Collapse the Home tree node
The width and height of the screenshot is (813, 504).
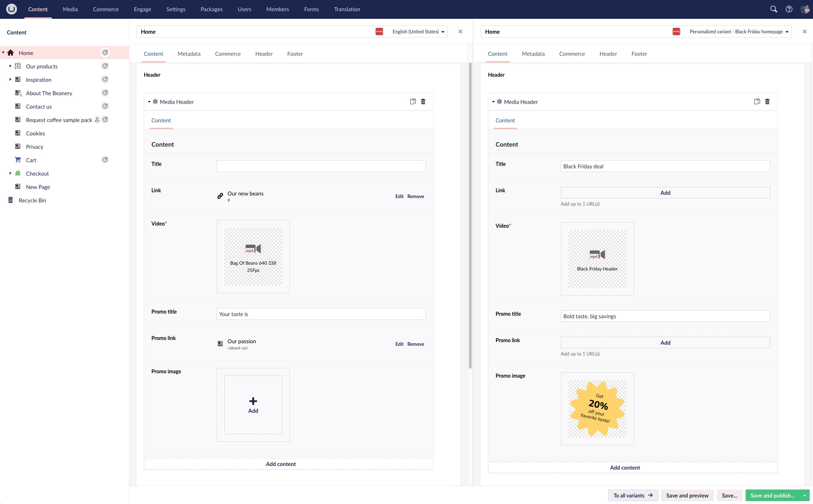3,52
